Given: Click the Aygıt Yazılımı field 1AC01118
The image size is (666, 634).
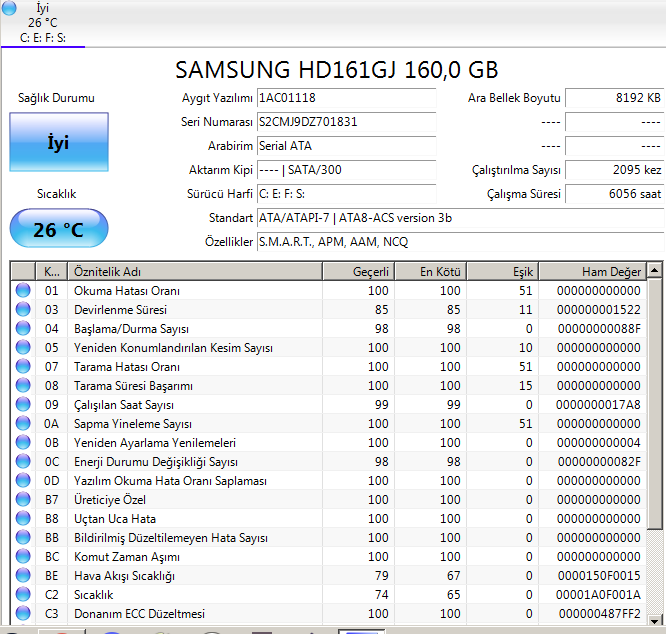Looking at the screenshot, I should (x=347, y=98).
